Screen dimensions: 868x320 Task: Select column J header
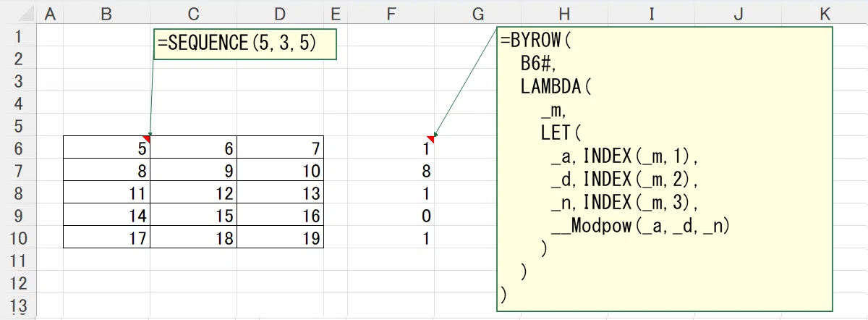[738, 13]
